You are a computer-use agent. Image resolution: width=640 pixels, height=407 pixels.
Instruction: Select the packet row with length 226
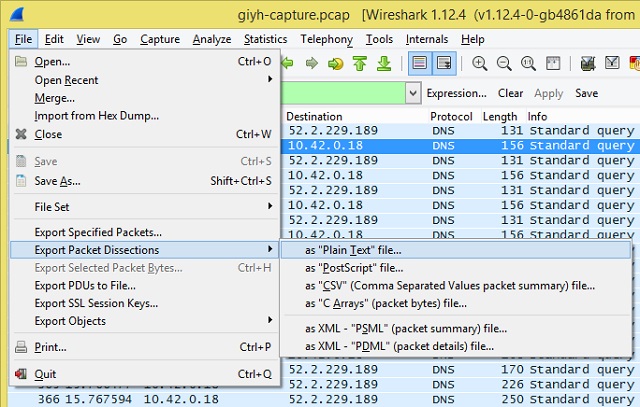[x=460, y=384]
